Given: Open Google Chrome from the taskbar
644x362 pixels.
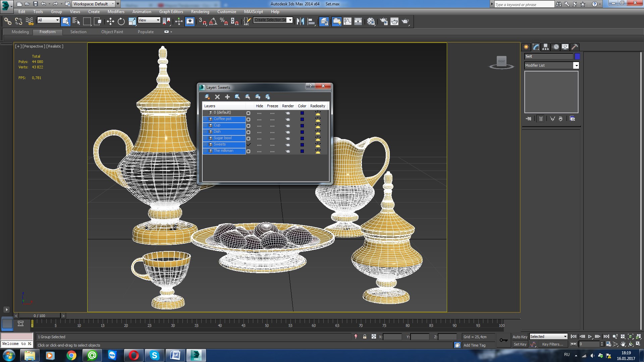Looking at the screenshot, I should point(71,355).
